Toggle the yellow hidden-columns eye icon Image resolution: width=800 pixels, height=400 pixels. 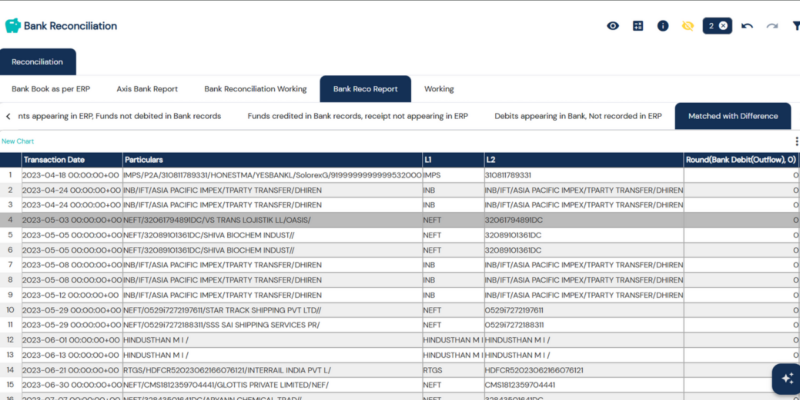(687, 26)
